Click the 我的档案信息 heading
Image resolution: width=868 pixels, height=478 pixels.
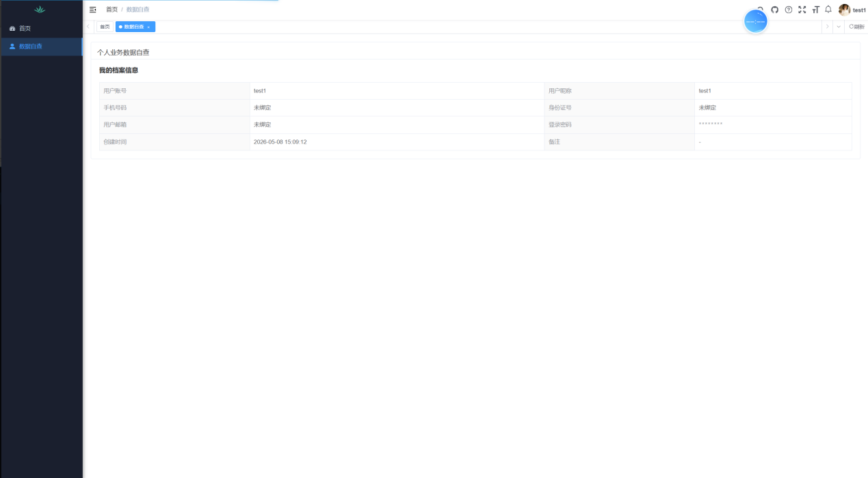click(x=118, y=70)
